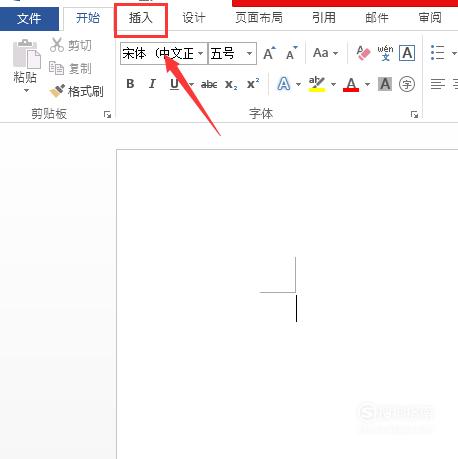Image resolution: width=458 pixels, height=459 pixels.
Task: Expand the font color dropdown arrow
Action: [367, 84]
